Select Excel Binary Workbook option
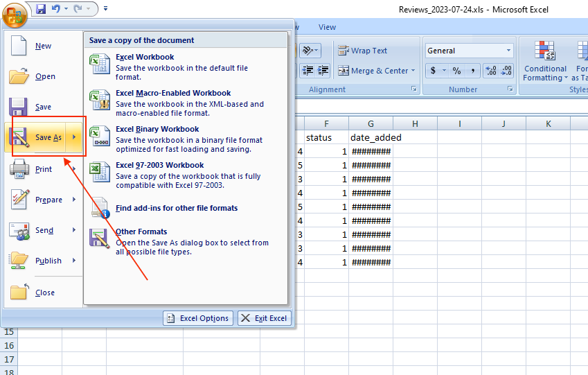This screenshot has height=375, width=588. click(x=186, y=139)
